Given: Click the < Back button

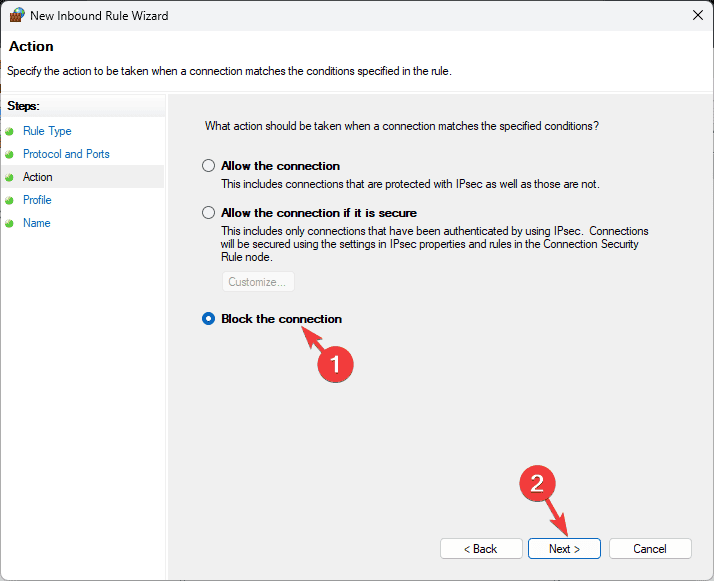Looking at the screenshot, I should (x=481, y=549).
